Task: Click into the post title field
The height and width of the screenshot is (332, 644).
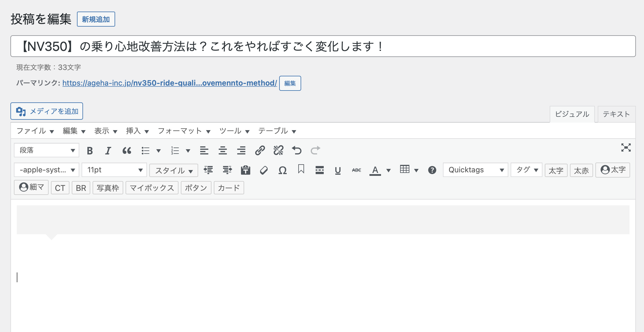Action: pyautogui.click(x=323, y=46)
